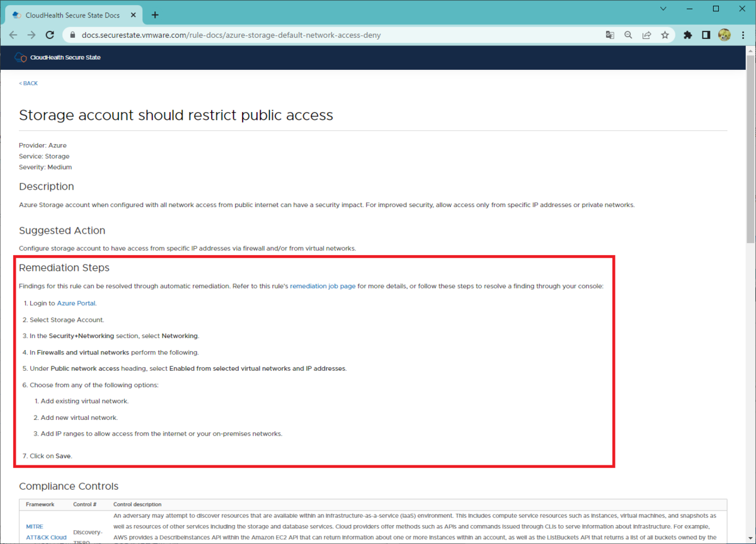Click the 'Control description' column header
The width and height of the screenshot is (756, 544).
point(137,504)
